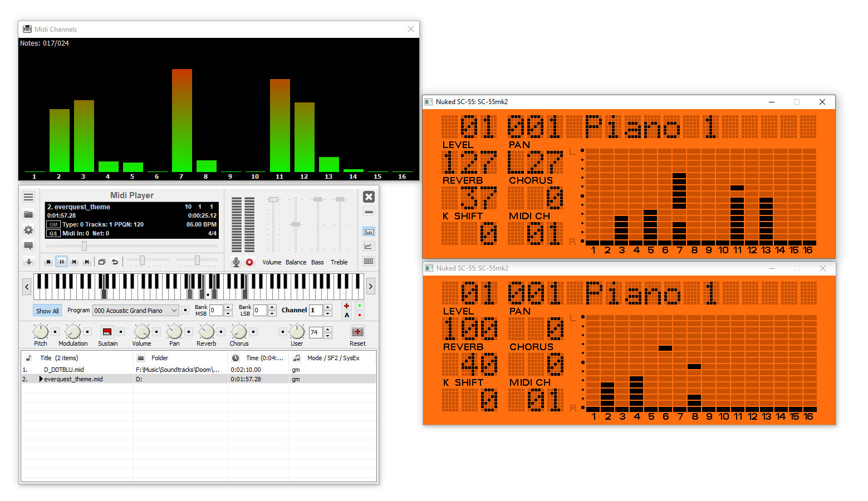Open the grid table view icon
The image size is (868, 501).
click(x=369, y=261)
